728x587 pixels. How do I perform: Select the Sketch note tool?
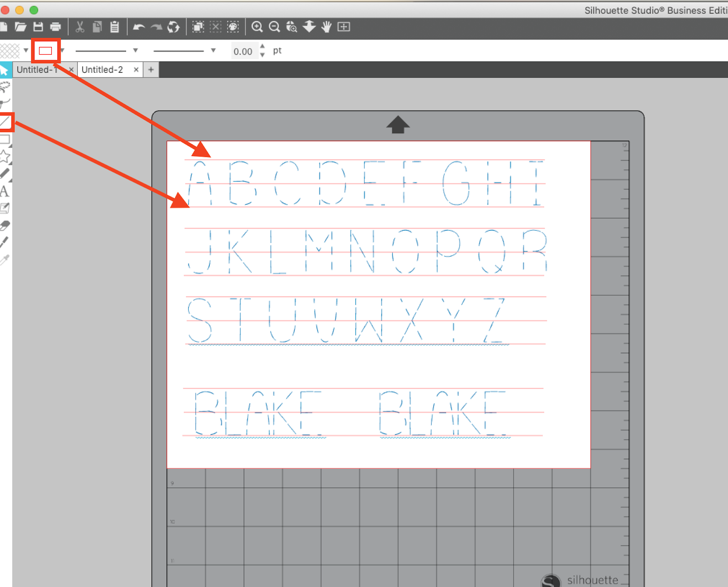[5, 208]
